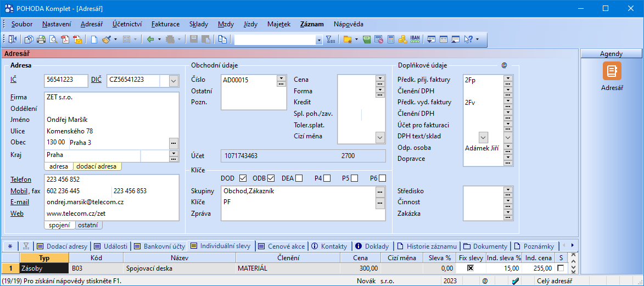Click the green banknotes toolbar icon
644x286 pixels.
[367, 40]
